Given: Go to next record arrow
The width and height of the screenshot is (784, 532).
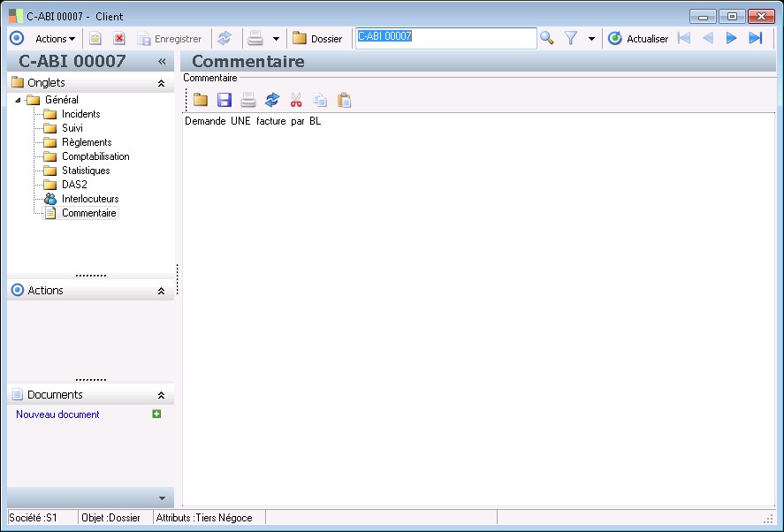Looking at the screenshot, I should pyautogui.click(x=731, y=38).
